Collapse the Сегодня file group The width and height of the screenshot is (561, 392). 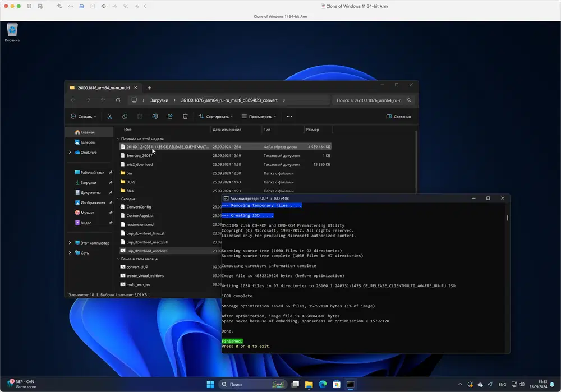click(x=118, y=199)
